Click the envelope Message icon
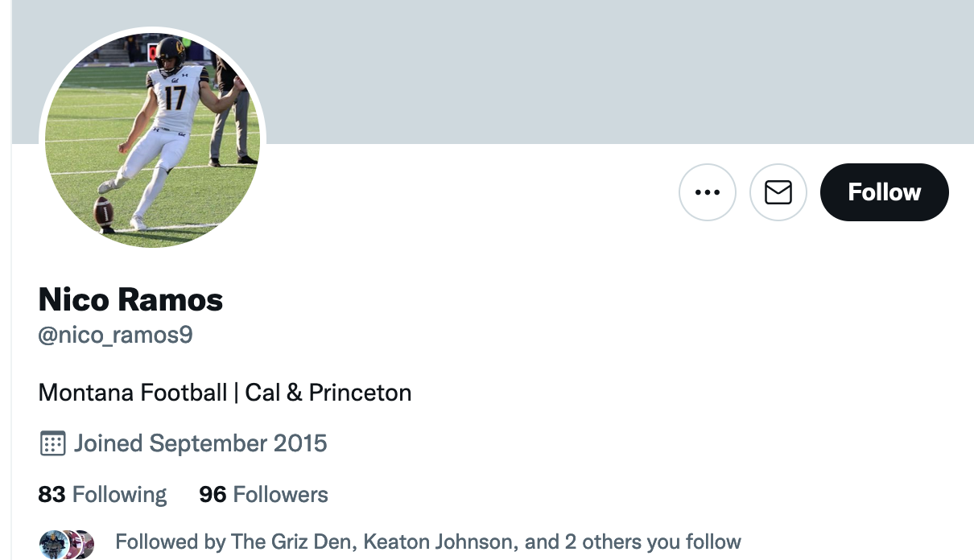This screenshot has width=974, height=560. pos(778,192)
